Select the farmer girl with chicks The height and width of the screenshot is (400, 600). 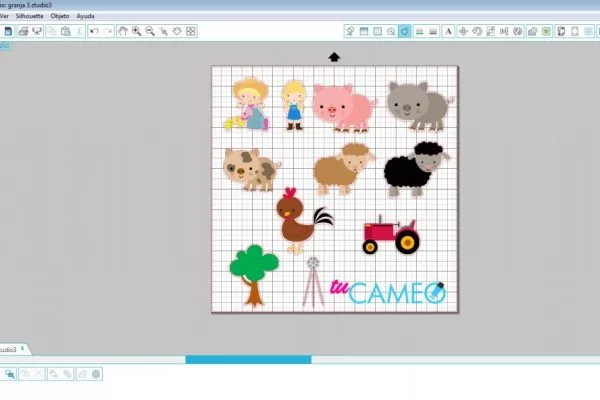[247, 104]
